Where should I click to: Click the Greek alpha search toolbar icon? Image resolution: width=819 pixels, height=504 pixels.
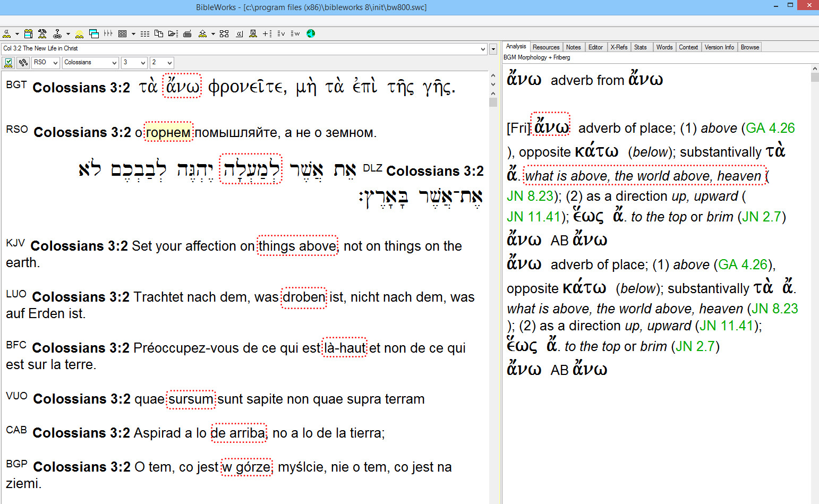click(x=6, y=33)
